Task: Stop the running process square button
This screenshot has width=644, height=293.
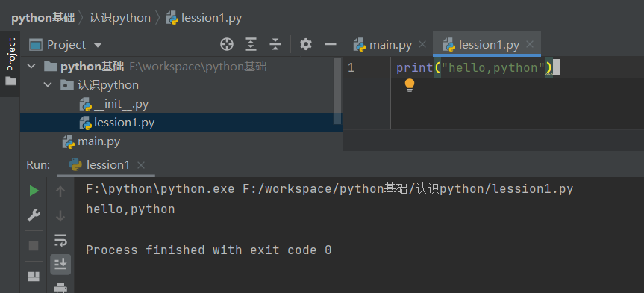Action: (34, 246)
